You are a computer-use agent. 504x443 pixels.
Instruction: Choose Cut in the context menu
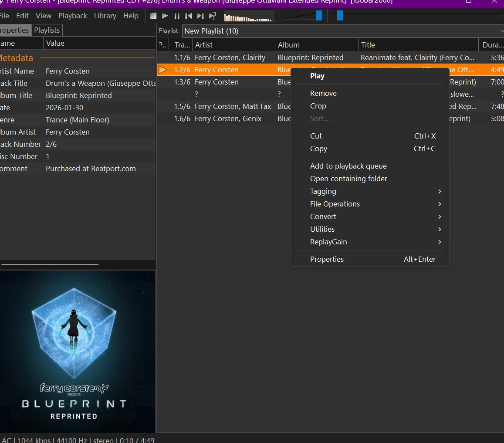(370, 136)
